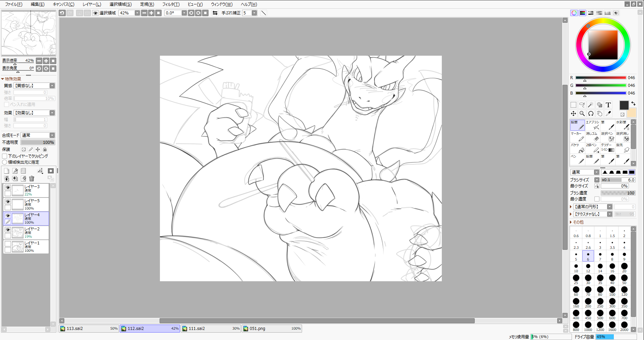Viewport: 644px width, 340px height.
Task: Flip canvas view horizontally
Action: (x=215, y=13)
